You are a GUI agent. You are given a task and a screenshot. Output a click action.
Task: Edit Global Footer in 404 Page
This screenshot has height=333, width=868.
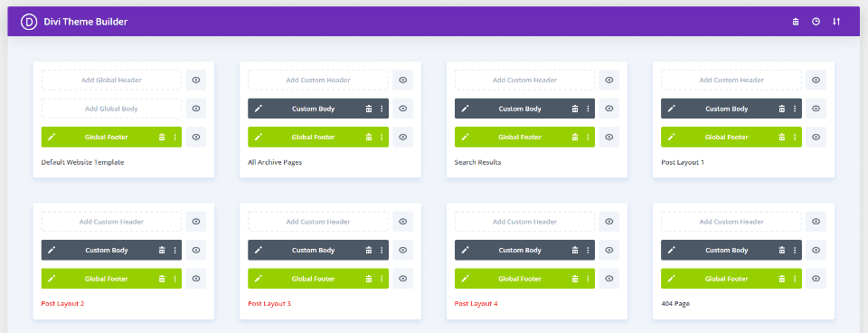click(x=672, y=279)
